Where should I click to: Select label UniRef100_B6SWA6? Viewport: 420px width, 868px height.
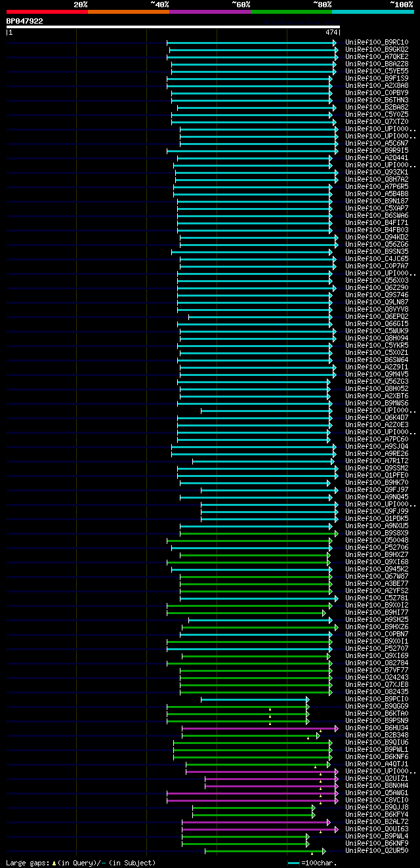coord(377,216)
